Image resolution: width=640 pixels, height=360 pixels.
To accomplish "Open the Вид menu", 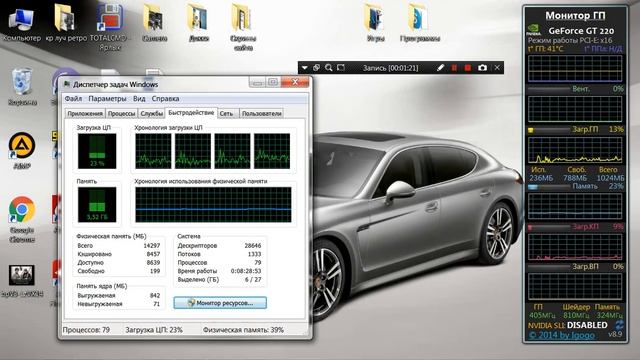I will [x=139, y=99].
